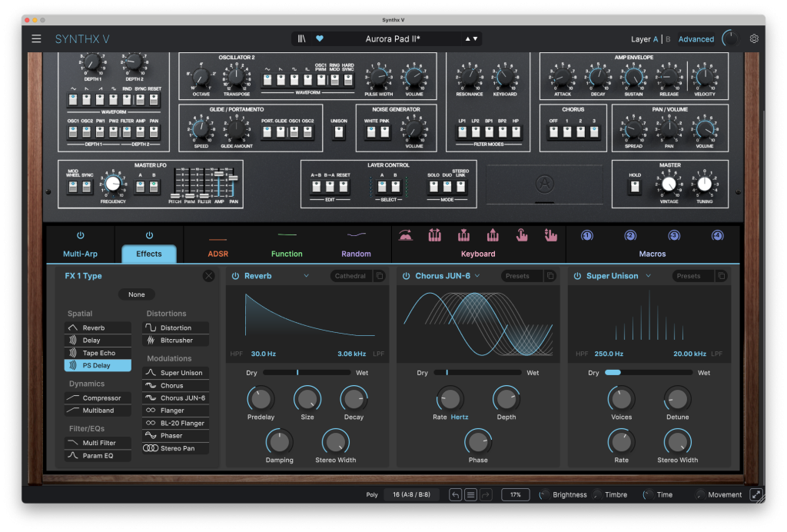Toggle the HOLD switch in Master
The image size is (787, 532).
[x=635, y=187]
